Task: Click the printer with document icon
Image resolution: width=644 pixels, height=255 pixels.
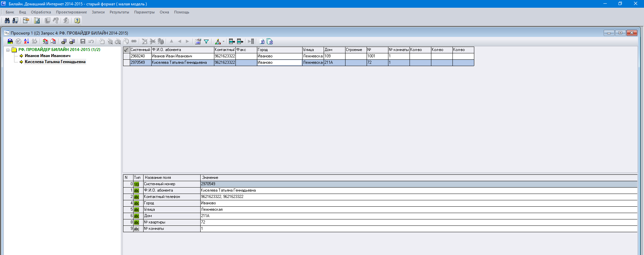Action: click(64, 41)
